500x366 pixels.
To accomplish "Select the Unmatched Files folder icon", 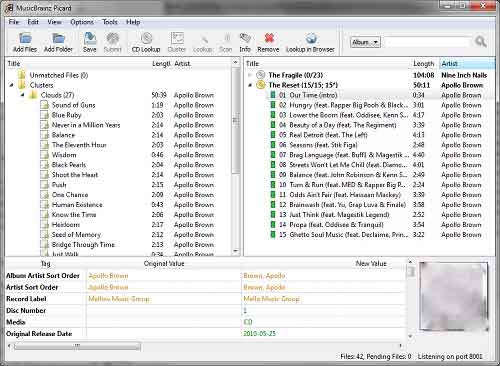I will (x=22, y=75).
